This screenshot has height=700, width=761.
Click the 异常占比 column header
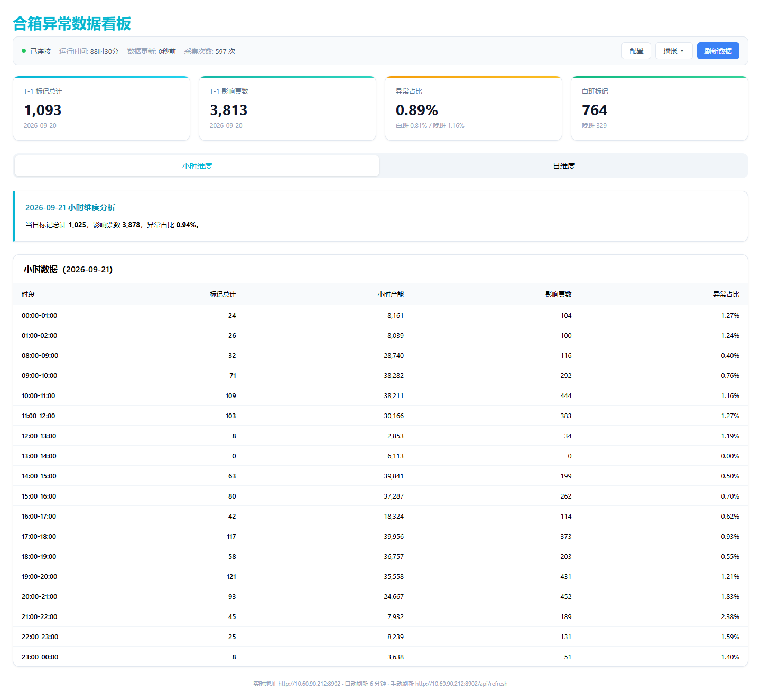726,294
